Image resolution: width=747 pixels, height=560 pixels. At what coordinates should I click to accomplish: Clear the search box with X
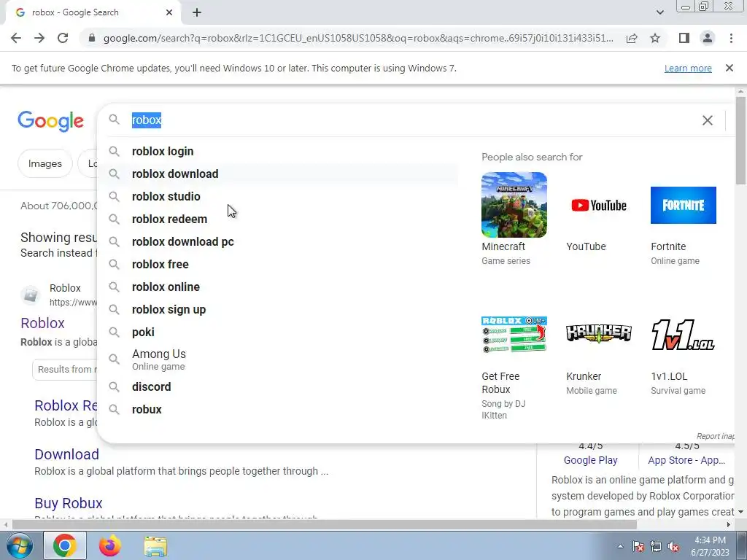coord(708,120)
